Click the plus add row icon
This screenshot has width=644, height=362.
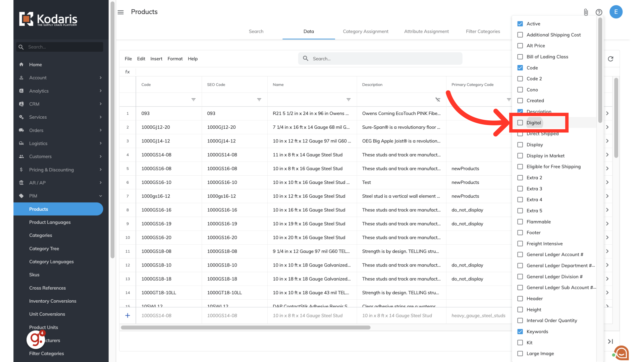(x=127, y=315)
